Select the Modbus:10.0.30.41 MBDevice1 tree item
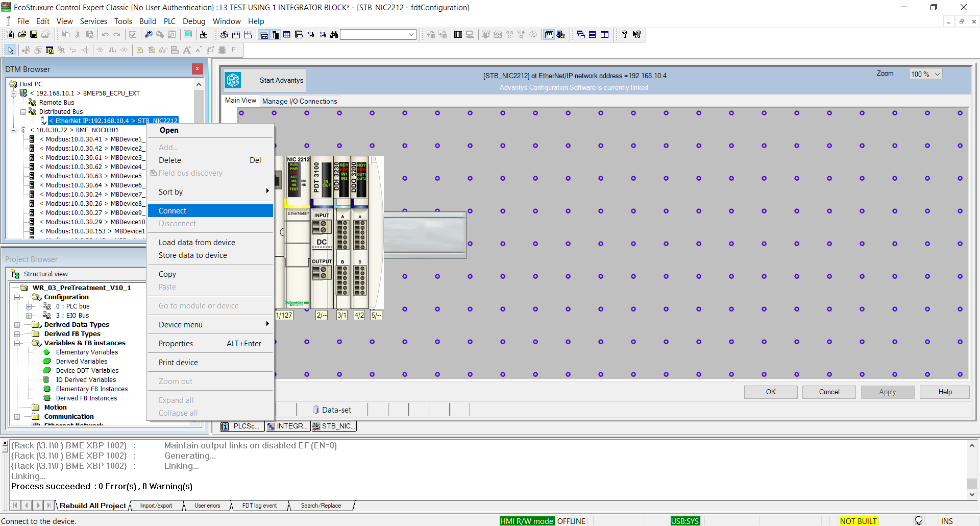This screenshot has width=980, height=526. tap(92, 139)
